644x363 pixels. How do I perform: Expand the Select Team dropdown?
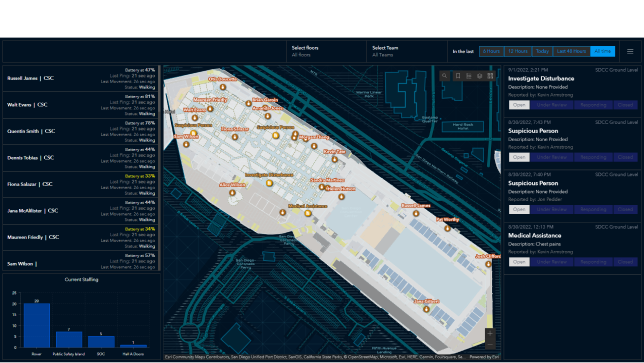407,51
